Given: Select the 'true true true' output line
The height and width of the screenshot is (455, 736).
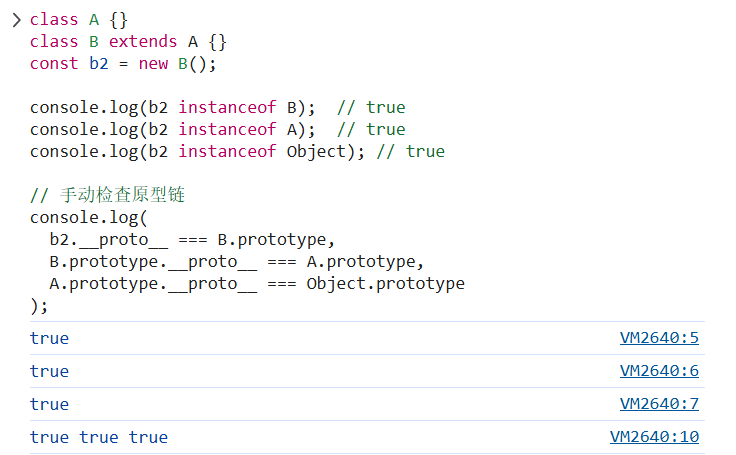Looking at the screenshot, I should tap(99, 437).
